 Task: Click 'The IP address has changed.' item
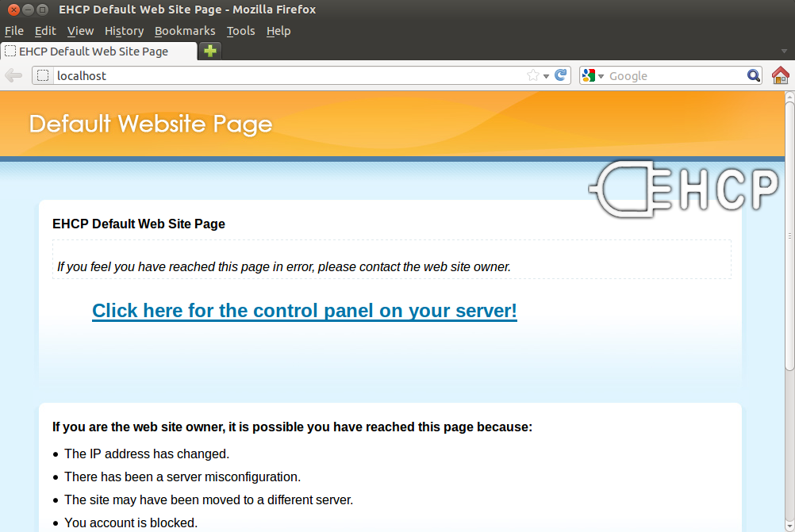[x=147, y=454]
